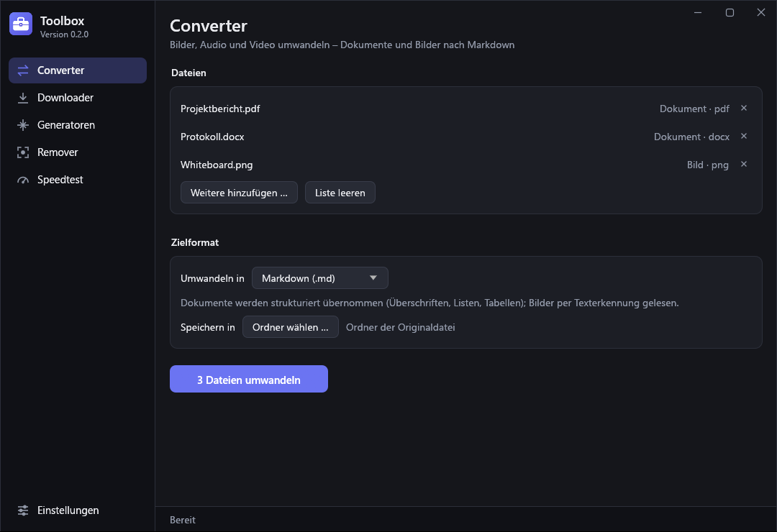Start conversion with 3 Dateien umwandeln
Viewport: 777px width, 532px height.
pyautogui.click(x=249, y=379)
